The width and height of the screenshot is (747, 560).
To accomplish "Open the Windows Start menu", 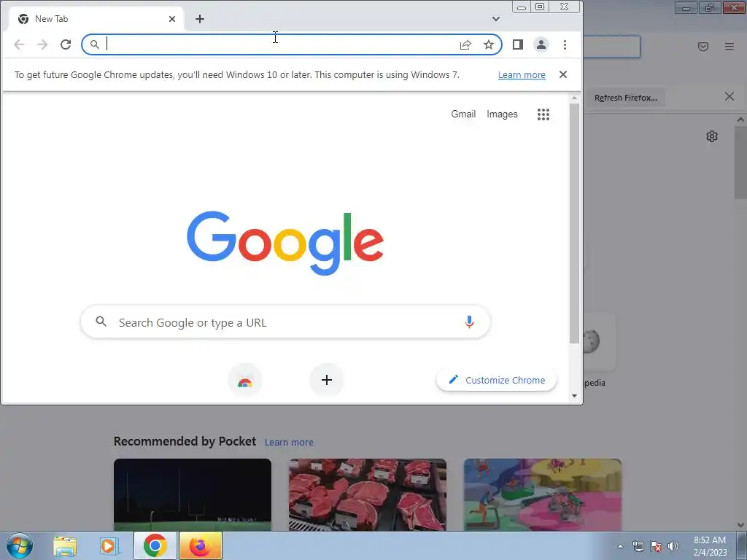I will point(19,545).
